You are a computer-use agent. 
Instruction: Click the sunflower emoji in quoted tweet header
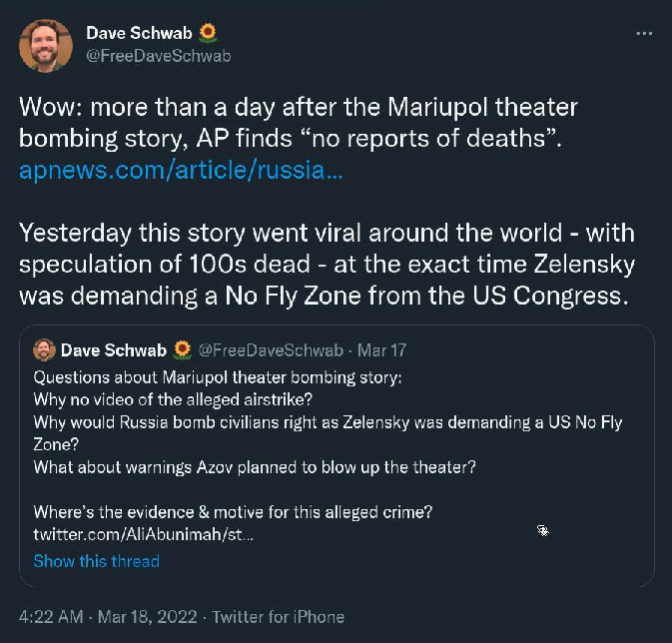click(182, 350)
